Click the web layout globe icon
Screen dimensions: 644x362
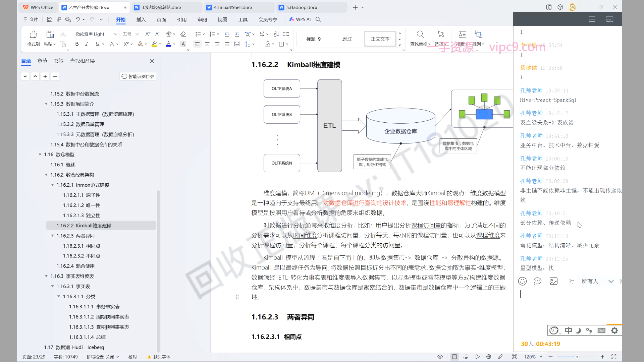pos(489,357)
